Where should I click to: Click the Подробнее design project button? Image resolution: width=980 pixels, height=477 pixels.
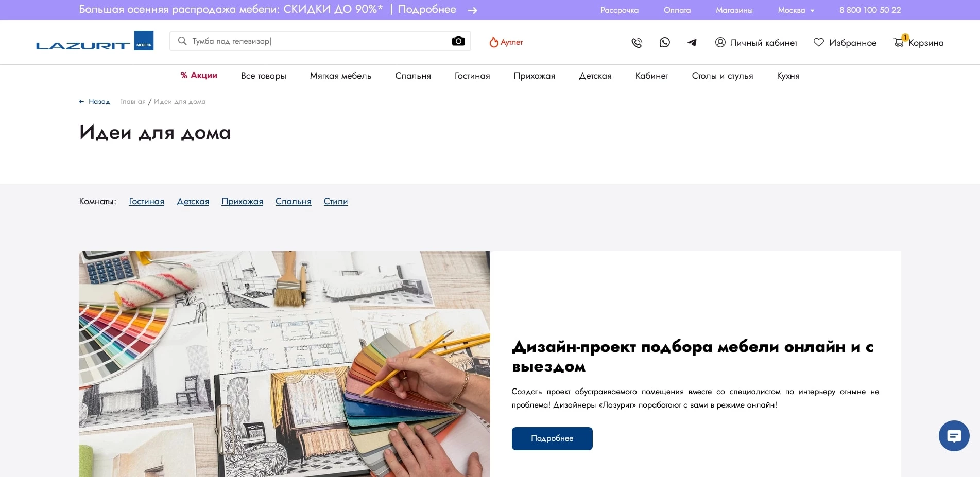point(552,438)
